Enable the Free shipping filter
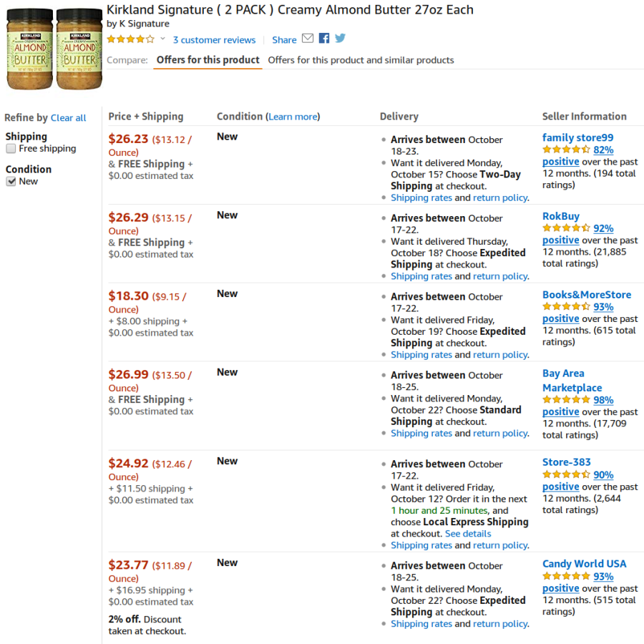This screenshot has width=644, height=644. pyautogui.click(x=11, y=148)
